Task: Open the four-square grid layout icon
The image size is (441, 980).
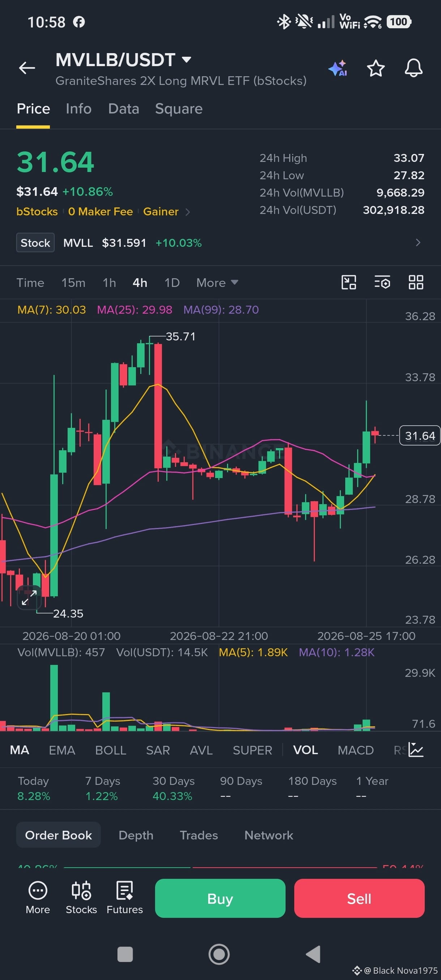Action: [416, 282]
